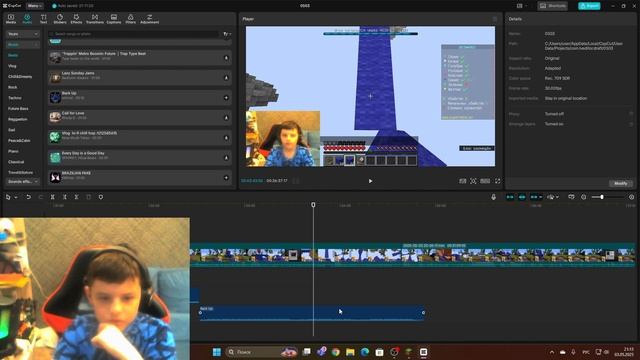Download the Trappin' Trap Type Beat track

pyautogui.click(x=226, y=58)
